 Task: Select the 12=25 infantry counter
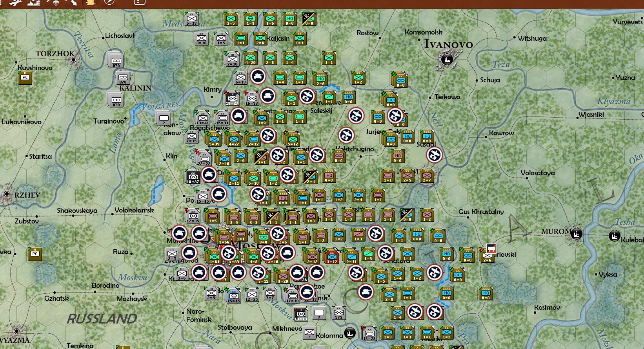pos(251,294)
